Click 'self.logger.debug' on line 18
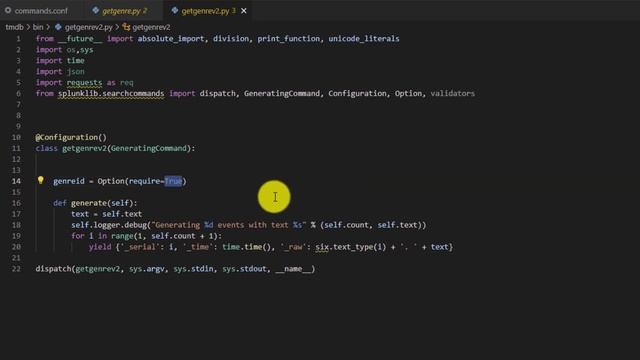The width and height of the screenshot is (640, 360). 109,225
